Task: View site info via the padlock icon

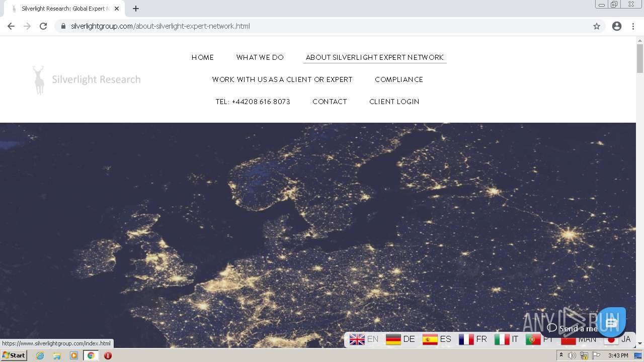Action: (63, 26)
